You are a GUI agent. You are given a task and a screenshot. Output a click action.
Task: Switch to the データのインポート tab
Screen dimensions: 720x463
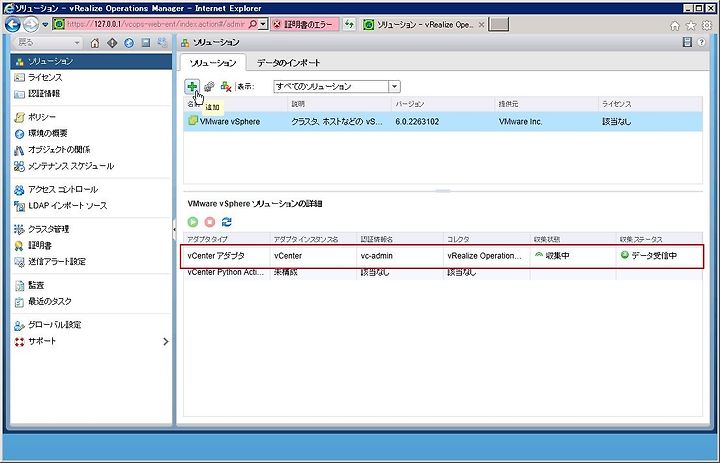tap(288, 63)
